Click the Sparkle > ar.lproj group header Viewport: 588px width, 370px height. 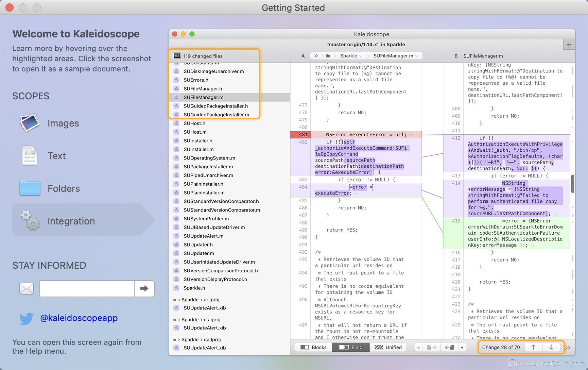(x=229, y=300)
